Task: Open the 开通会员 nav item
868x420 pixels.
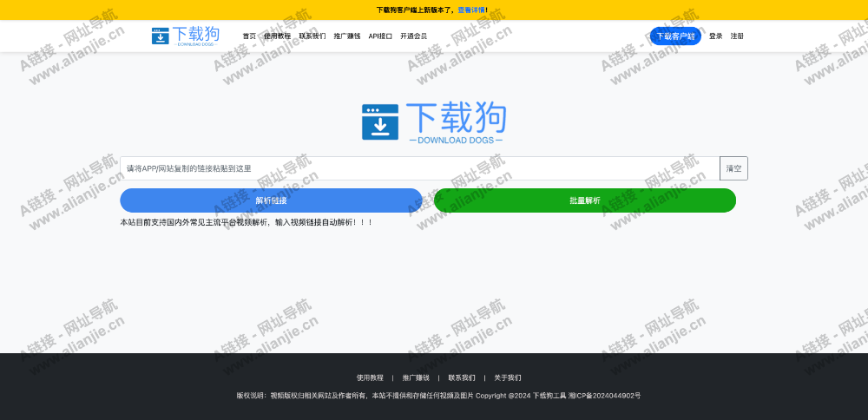Action: pos(413,36)
